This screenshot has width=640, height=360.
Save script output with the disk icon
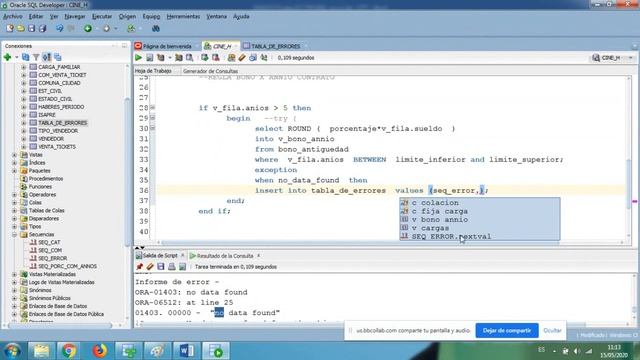click(161, 267)
